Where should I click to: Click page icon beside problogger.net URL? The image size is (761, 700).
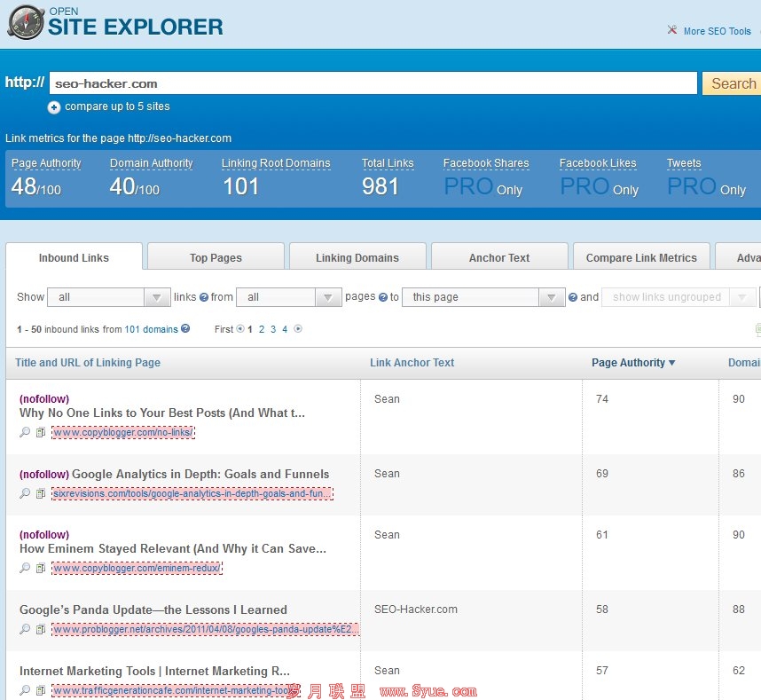(x=40, y=629)
